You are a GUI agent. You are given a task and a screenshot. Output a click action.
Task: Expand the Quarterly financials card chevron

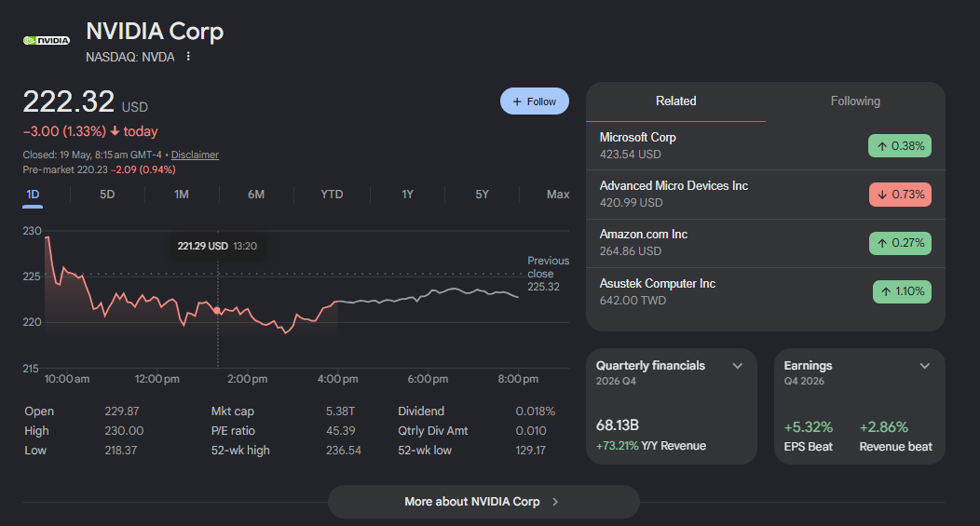(x=738, y=366)
